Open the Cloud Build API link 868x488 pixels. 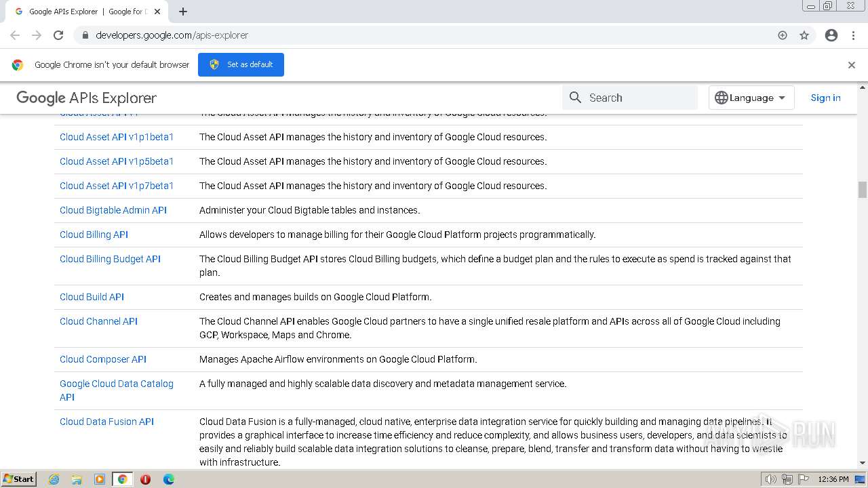click(x=92, y=297)
